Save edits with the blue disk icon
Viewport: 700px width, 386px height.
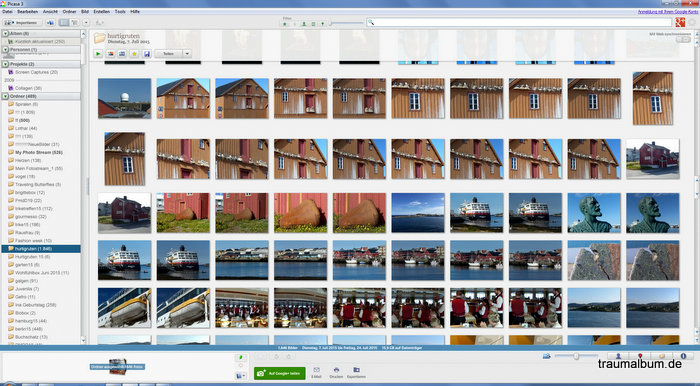(x=146, y=54)
